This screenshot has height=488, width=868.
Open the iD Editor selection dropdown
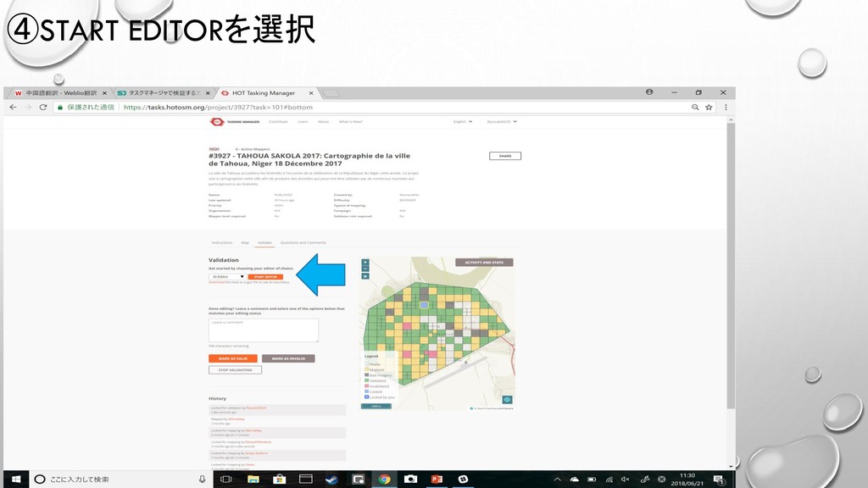coord(227,277)
